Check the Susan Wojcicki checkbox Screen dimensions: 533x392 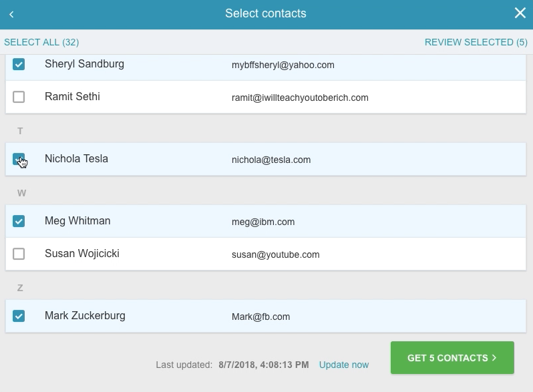click(x=19, y=254)
